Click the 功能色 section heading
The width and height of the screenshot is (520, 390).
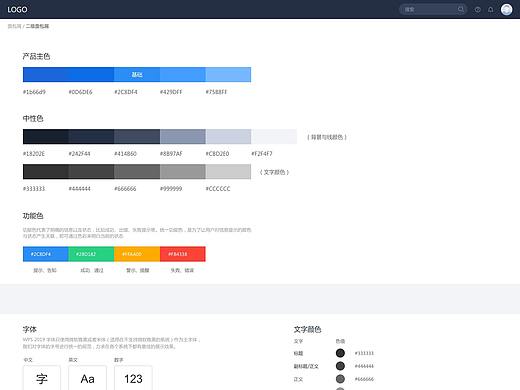(x=33, y=216)
